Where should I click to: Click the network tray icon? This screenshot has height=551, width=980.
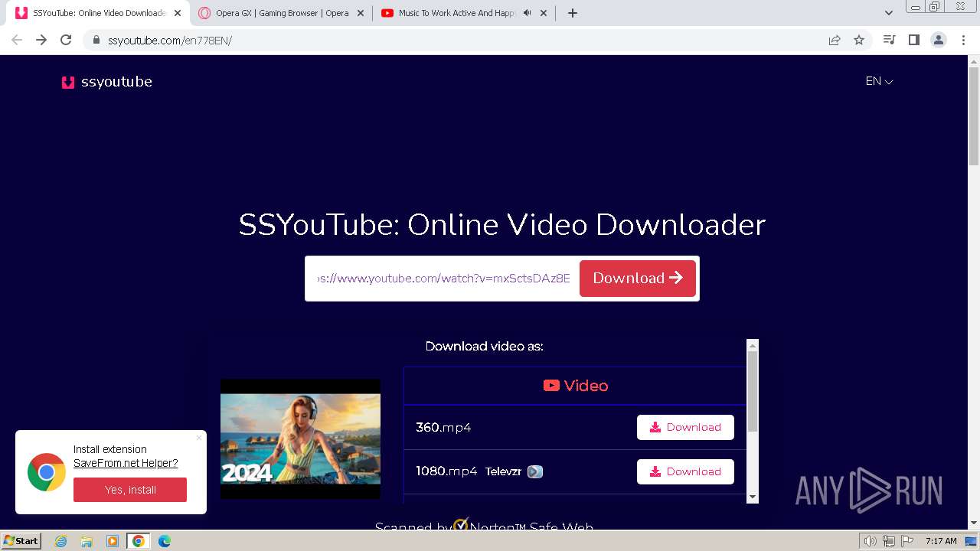888,542
